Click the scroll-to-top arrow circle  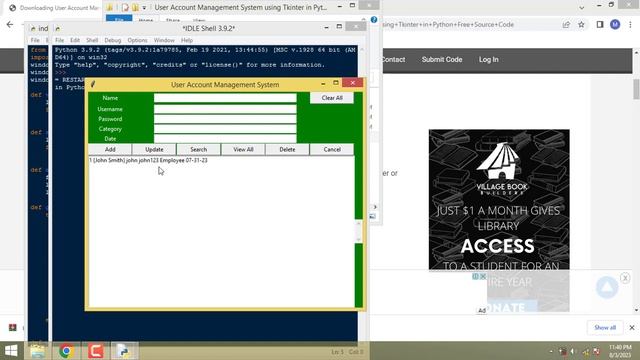pyautogui.click(x=607, y=287)
